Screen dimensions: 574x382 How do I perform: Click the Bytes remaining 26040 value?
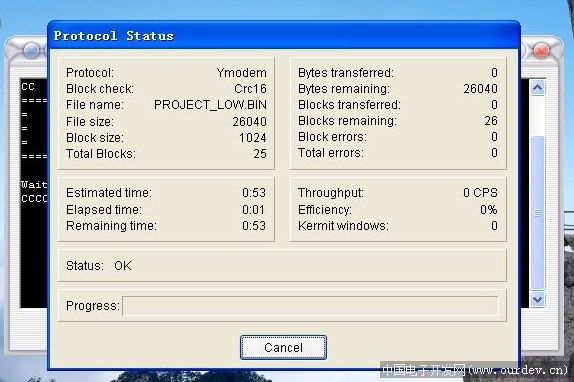(480, 89)
